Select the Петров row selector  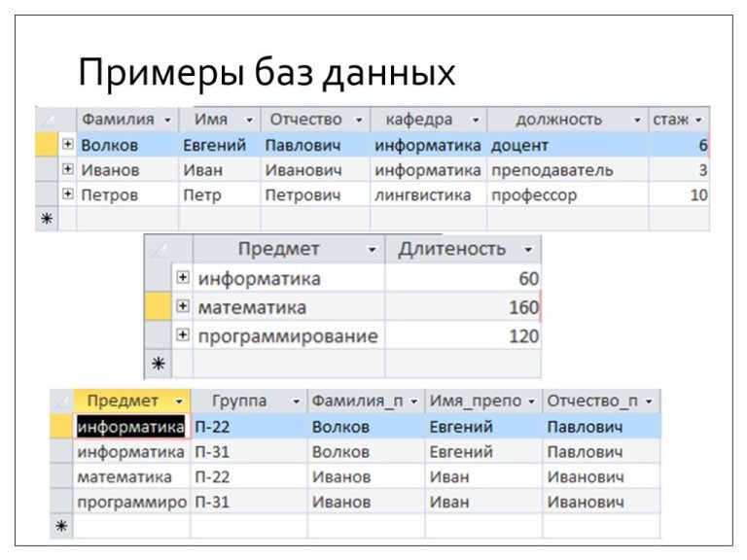click(x=47, y=194)
